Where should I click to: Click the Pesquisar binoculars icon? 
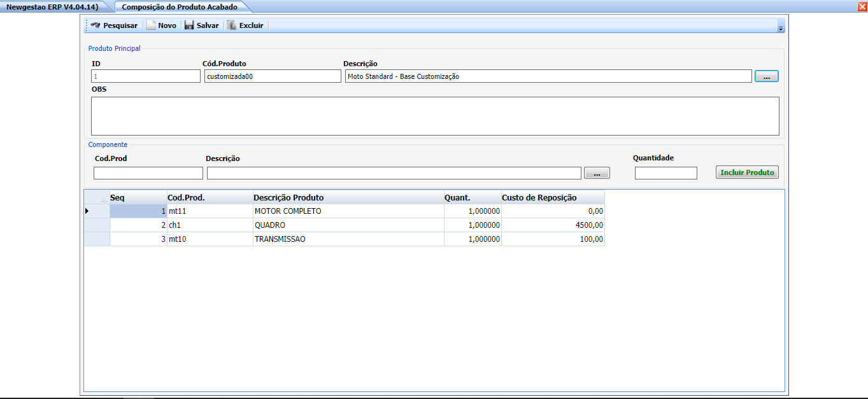96,25
